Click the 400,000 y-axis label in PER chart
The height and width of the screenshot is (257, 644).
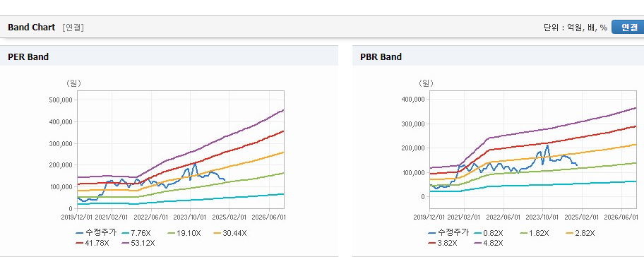(x=61, y=122)
